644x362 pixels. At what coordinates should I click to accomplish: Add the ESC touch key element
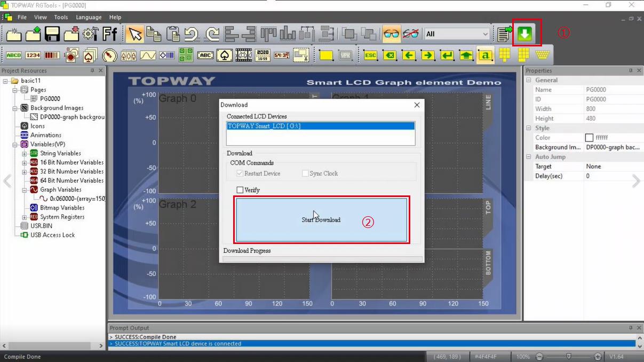pyautogui.click(x=370, y=55)
